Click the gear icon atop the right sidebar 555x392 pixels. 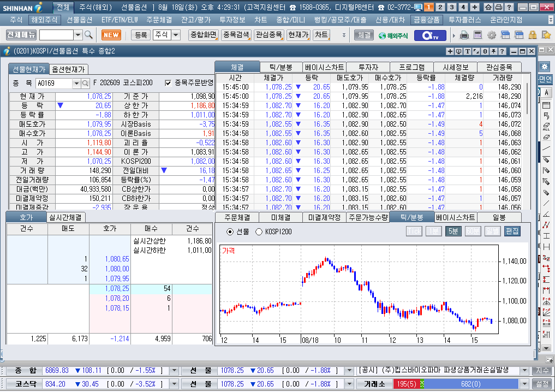[x=545, y=67]
